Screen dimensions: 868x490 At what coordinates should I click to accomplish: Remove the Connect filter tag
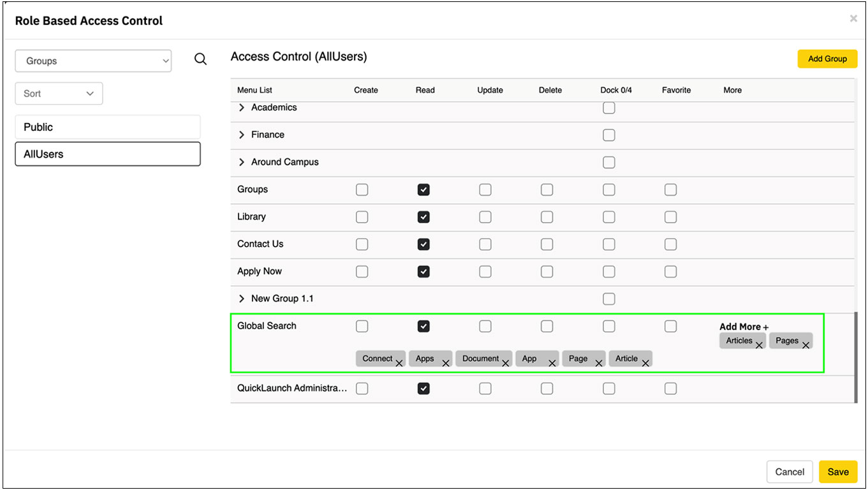pyautogui.click(x=399, y=362)
